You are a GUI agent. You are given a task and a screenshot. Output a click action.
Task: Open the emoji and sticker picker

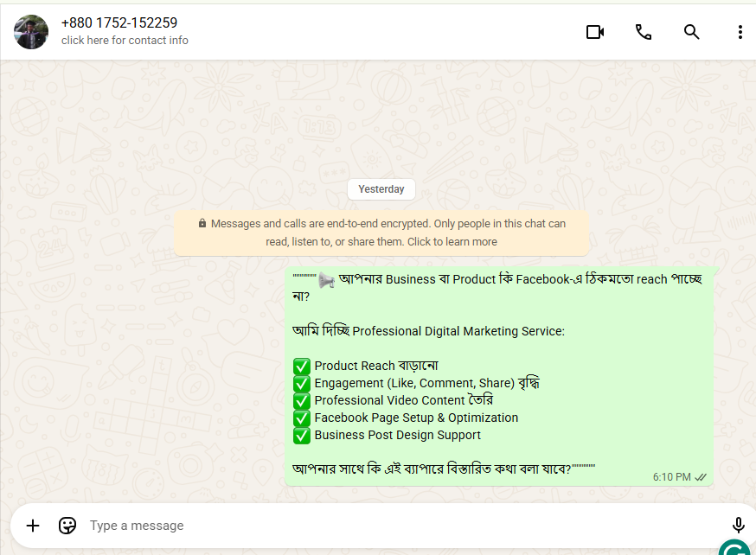[67, 526]
